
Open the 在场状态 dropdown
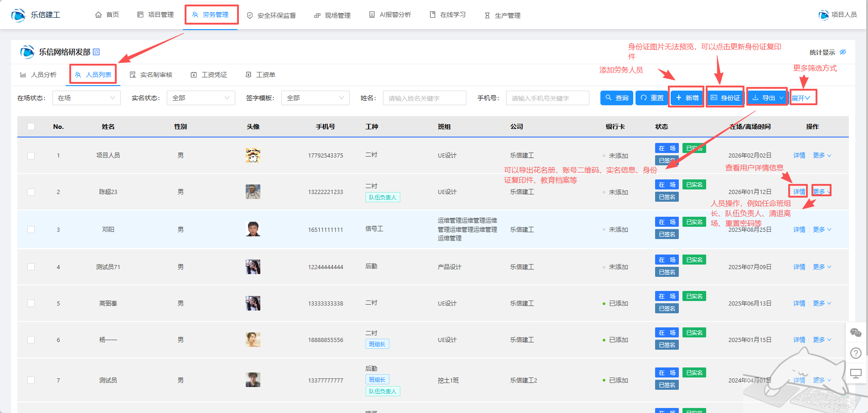86,98
